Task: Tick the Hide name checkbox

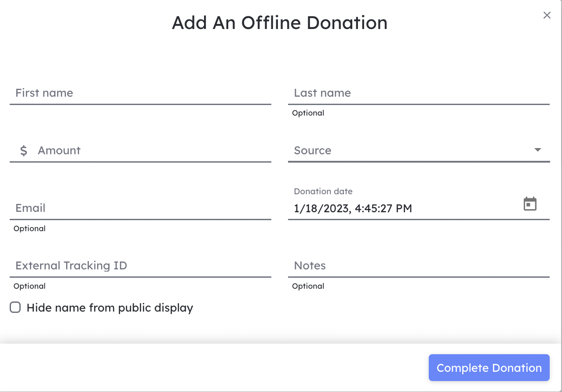Action: (x=15, y=308)
